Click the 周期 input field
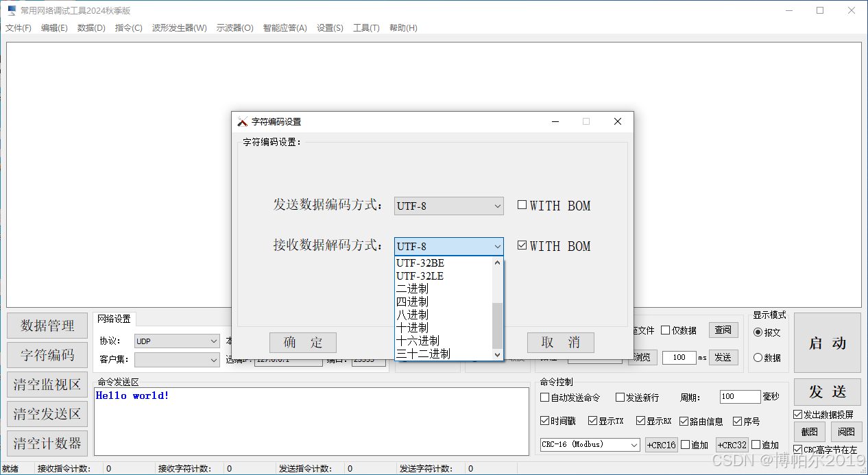868x475 pixels. point(740,397)
